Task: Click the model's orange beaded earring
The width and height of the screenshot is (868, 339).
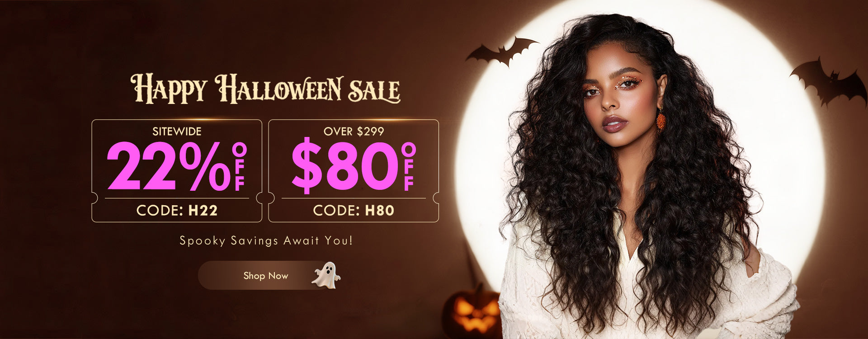Action: click(x=661, y=119)
